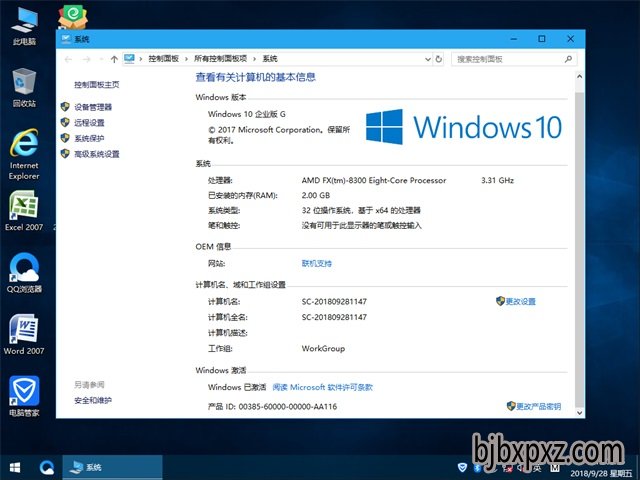Click the back arrow in the navigation bar
Viewport: 640px width, 480px height.
(x=68, y=59)
